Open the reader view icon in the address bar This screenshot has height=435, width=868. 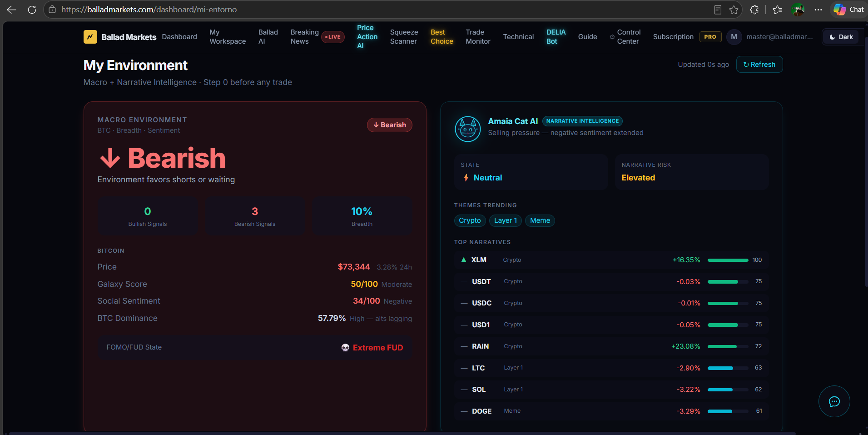pos(718,10)
